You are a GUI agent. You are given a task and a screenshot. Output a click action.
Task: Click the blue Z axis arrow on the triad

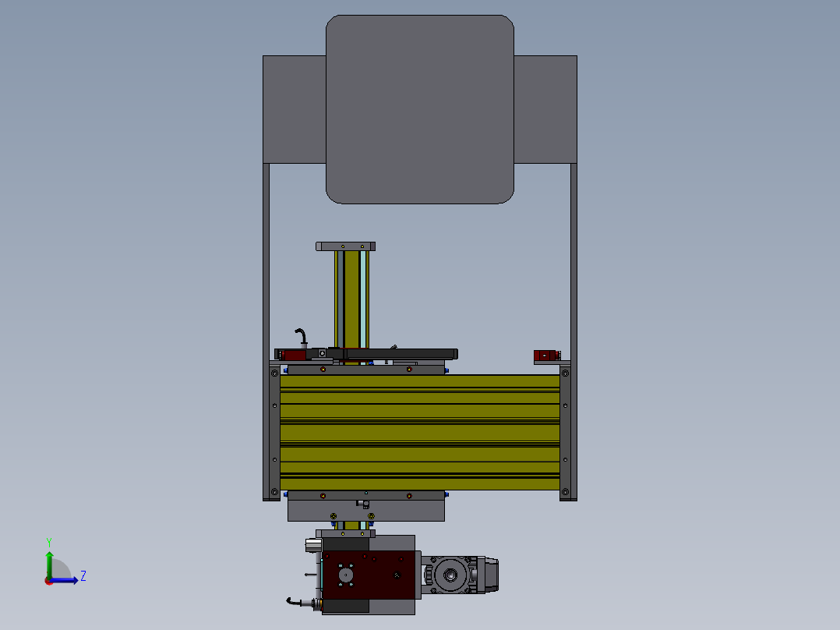[70, 579]
